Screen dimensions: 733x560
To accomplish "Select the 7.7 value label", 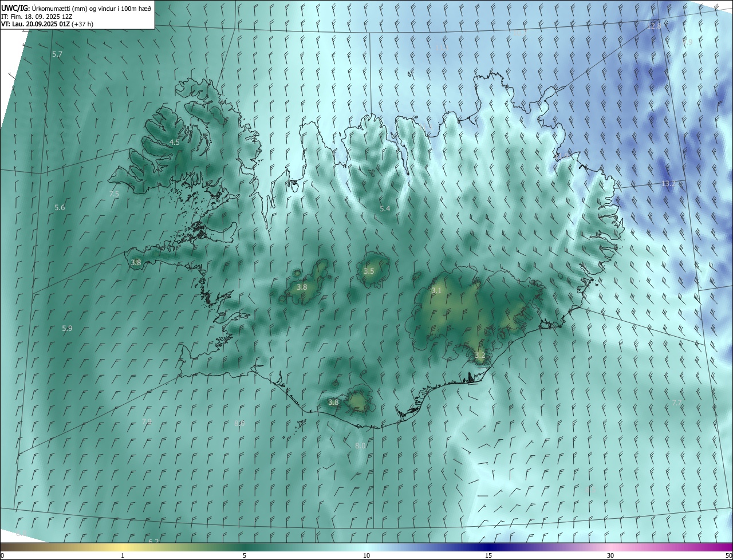I will pyautogui.click(x=676, y=404).
